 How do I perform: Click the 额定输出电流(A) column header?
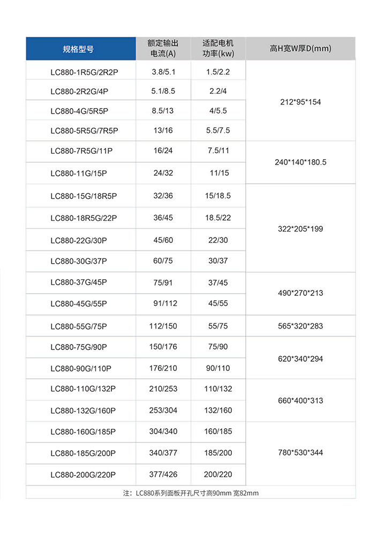tap(163, 49)
